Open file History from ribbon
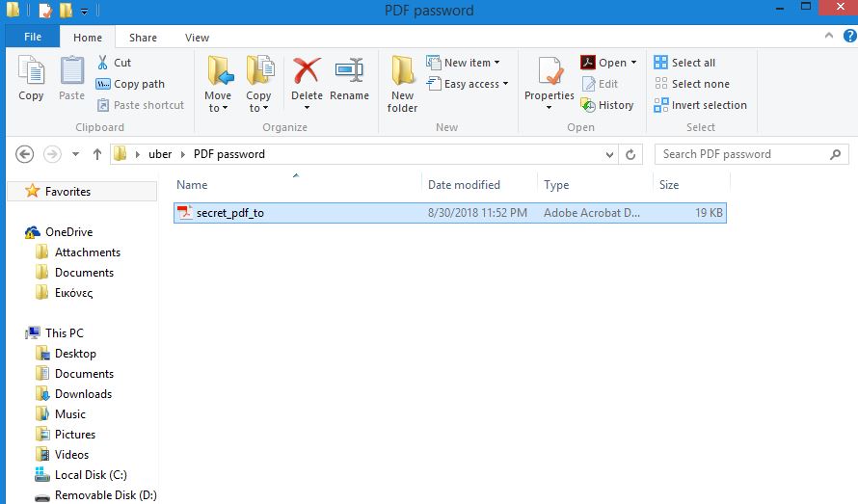 607,105
